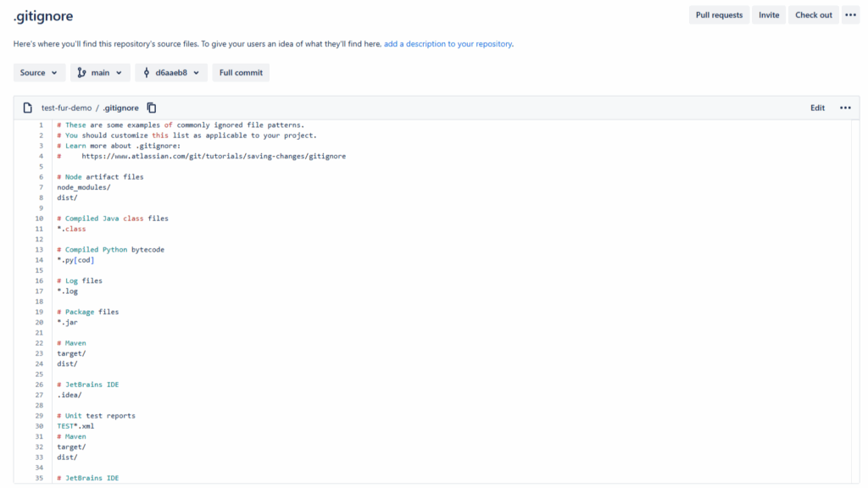Open the d6aaeb8 commit selector
Image resolution: width=868 pixels, height=488 pixels.
click(x=170, y=73)
